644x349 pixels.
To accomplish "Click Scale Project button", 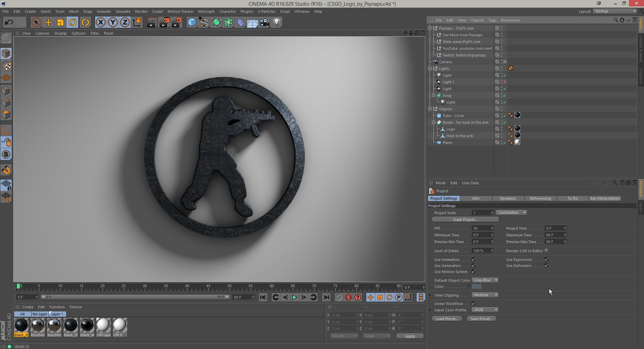I will click(x=465, y=220).
